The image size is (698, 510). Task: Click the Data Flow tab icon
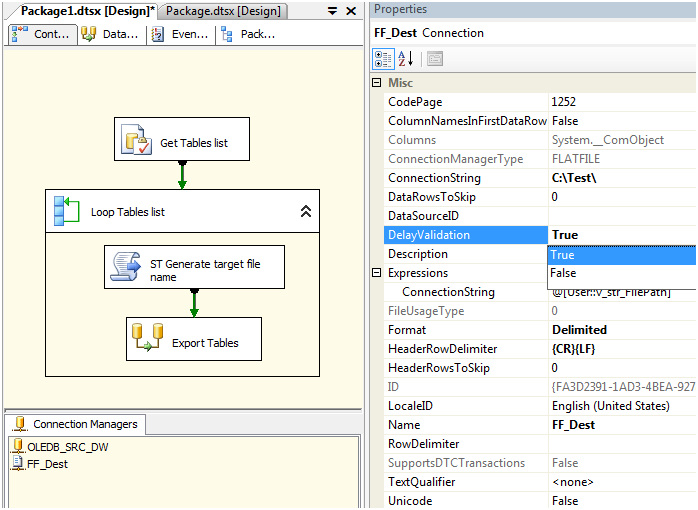click(x=89, y=34)
